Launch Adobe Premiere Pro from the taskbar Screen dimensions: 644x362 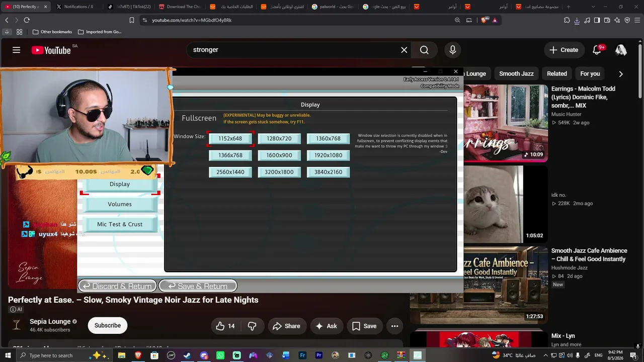pos(319,355)
